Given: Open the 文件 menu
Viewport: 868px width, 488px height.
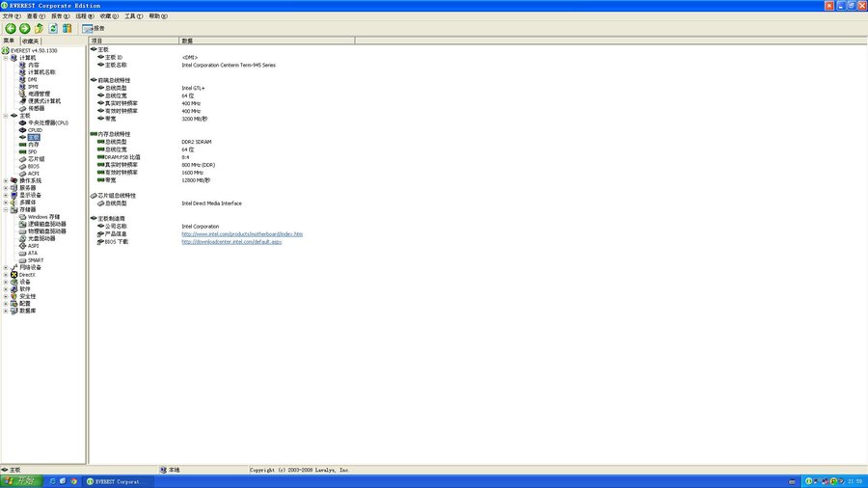Looking at the screenshot, I should 12,16.
